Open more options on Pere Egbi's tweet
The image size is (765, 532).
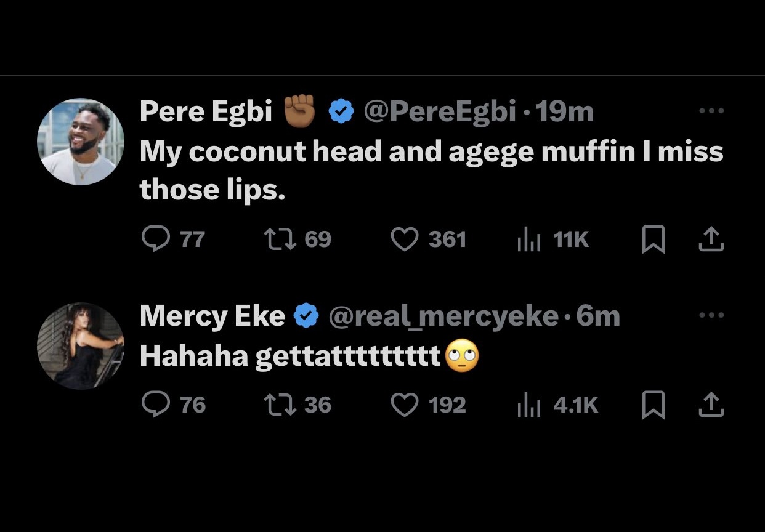(x=711, y=111)
